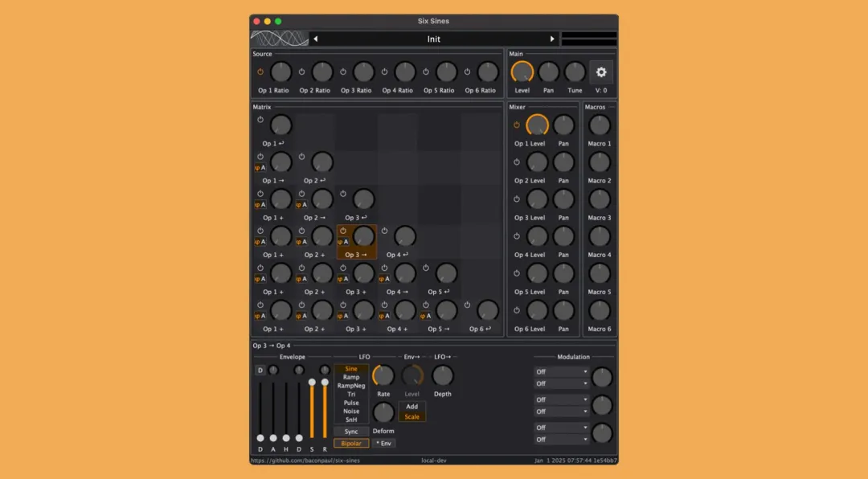Screen dimensions: 868x479
Task: Select Tri LFO shape
Action: [351, 395]
